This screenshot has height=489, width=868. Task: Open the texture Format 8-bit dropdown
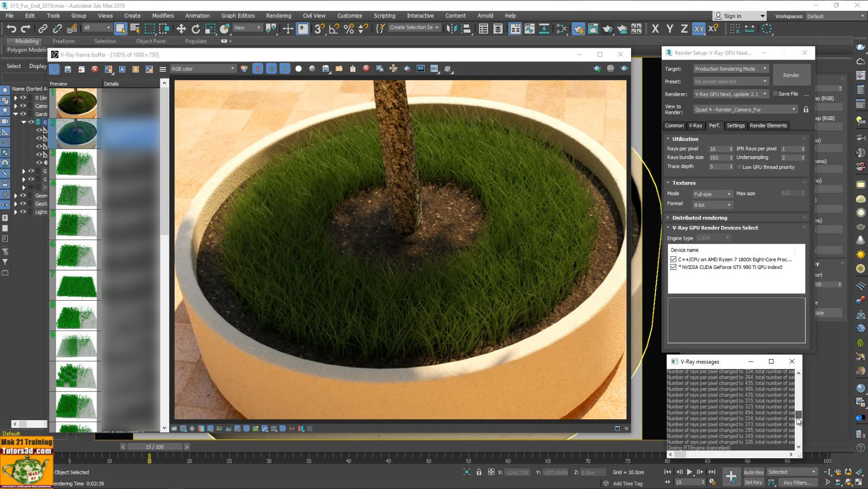coord(712,205)
